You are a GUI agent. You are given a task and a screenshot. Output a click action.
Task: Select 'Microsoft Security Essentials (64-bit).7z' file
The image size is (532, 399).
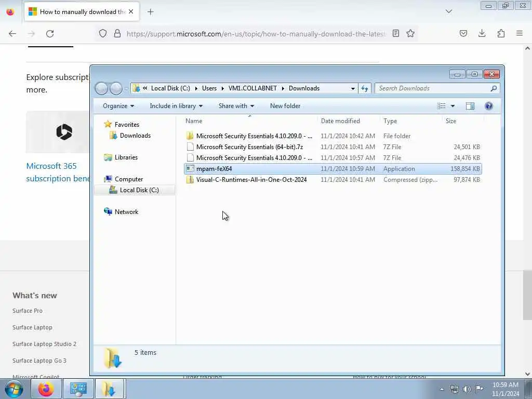coord(333,147)
